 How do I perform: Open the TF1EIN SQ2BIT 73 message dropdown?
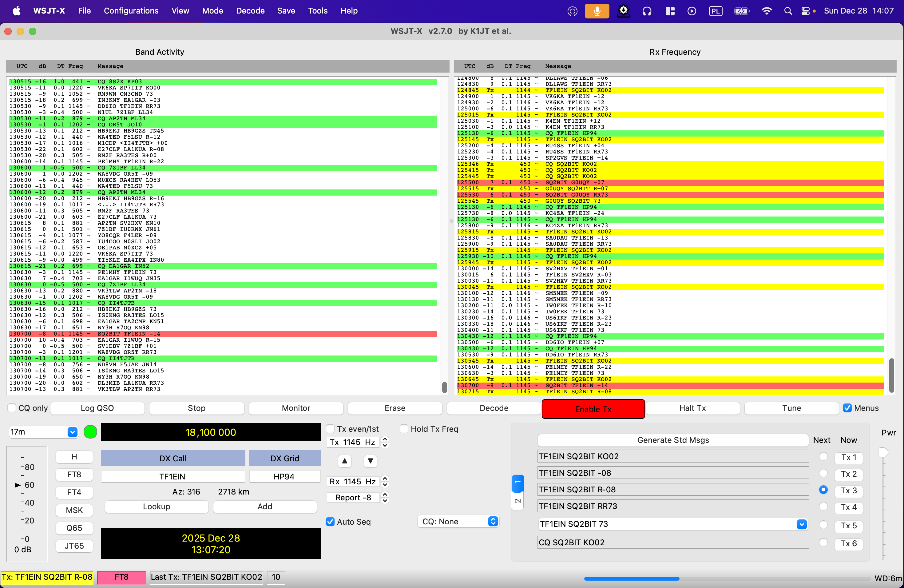coord(801,524)
